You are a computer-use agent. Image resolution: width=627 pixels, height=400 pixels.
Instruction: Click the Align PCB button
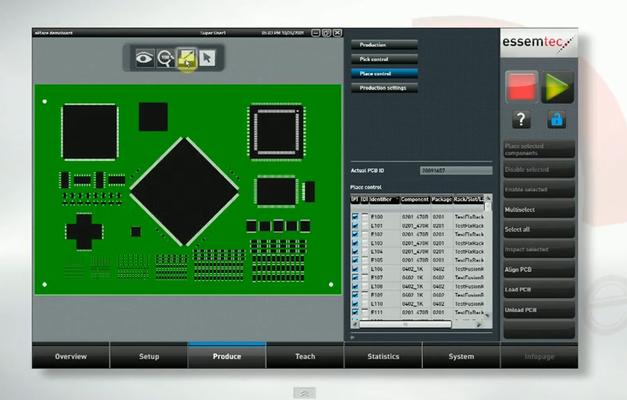click(x=540, y=271)
